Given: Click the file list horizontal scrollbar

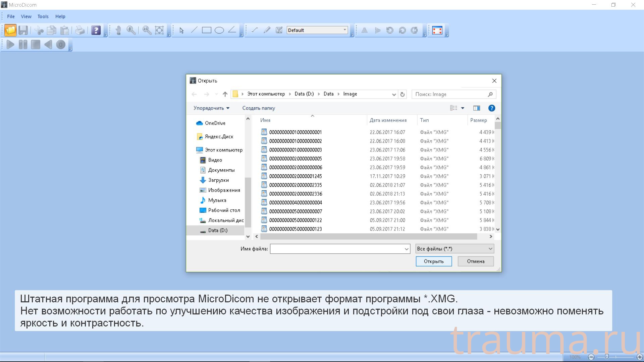Looking at the screenshot, I should point(369,237).
